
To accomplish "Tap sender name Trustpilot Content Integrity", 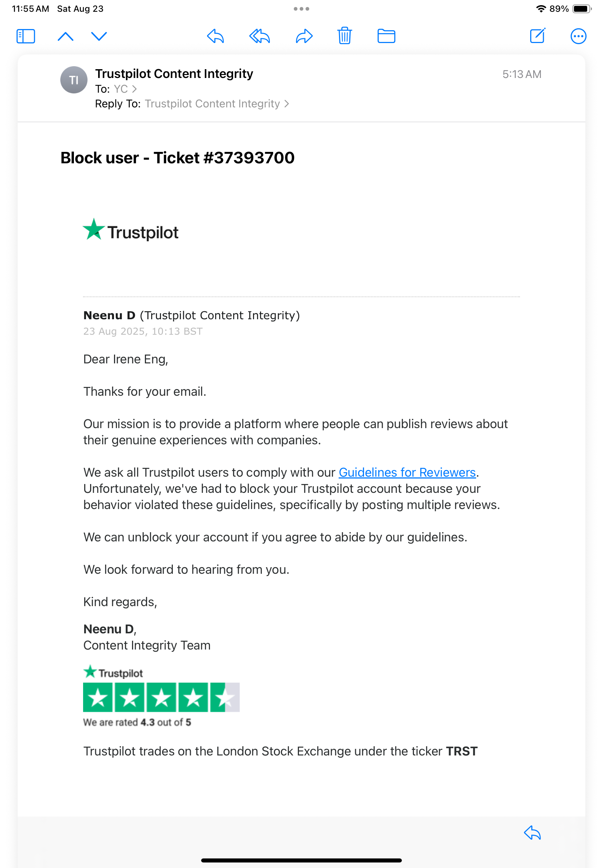I will [174, 74].
